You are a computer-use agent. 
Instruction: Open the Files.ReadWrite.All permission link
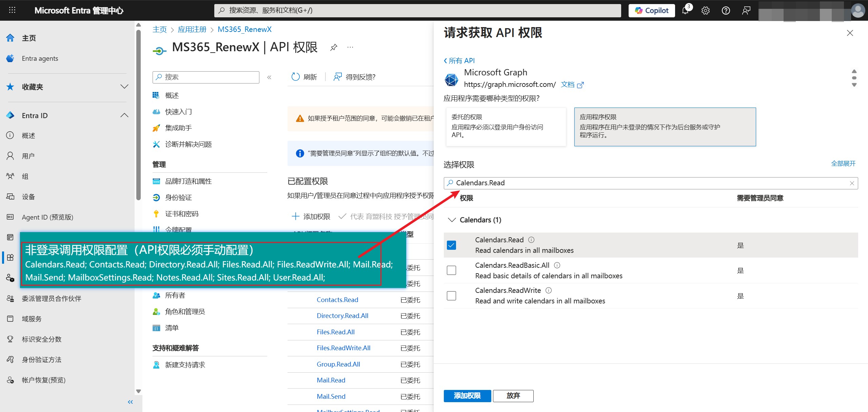[x=343, y=348]
